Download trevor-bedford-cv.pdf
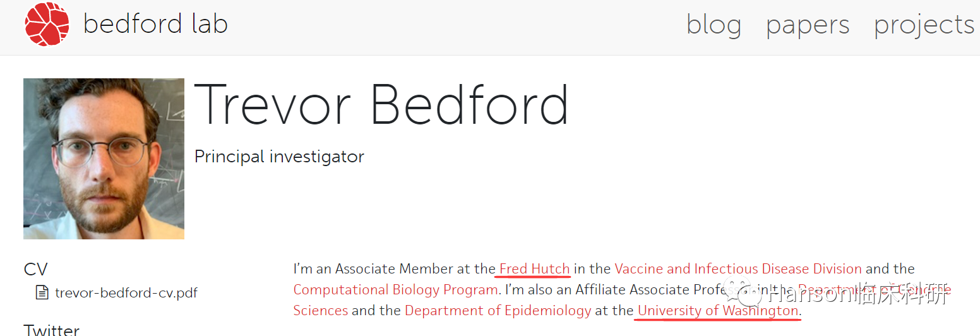This screenshot has width=980, height=336. 126,293
